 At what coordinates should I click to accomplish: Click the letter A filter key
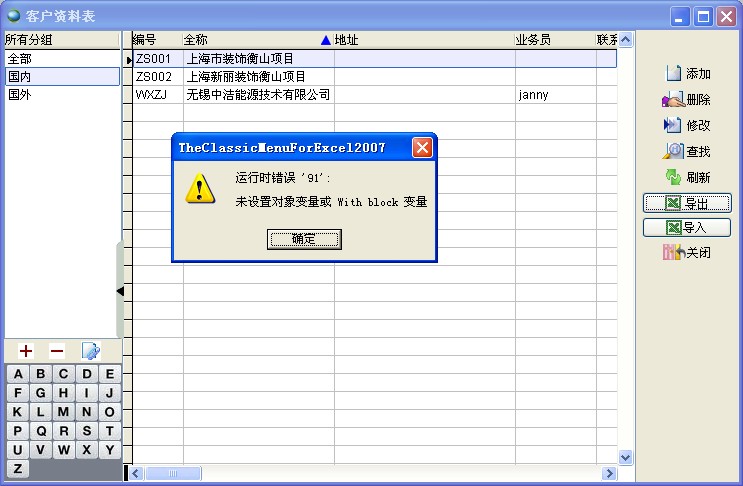tap(18, 374)
